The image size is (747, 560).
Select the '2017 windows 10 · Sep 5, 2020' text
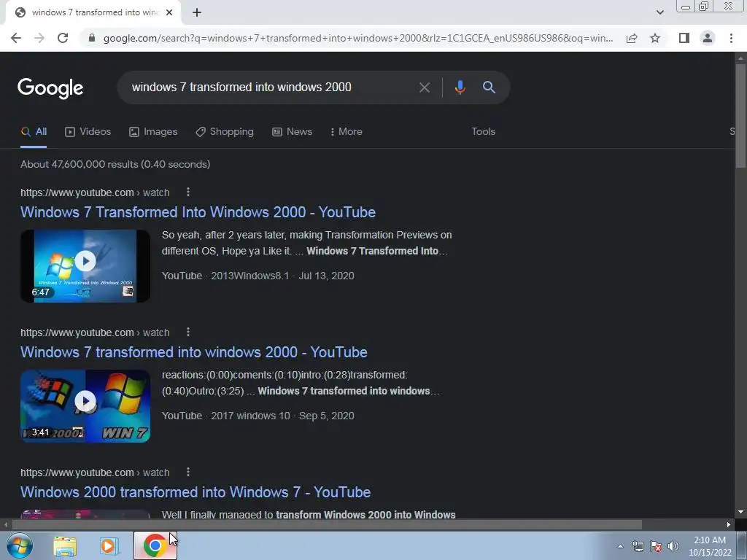pos(282,416)
